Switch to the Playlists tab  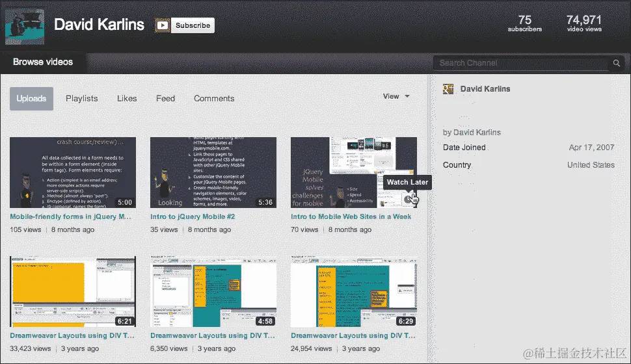[x=82, y=99]
